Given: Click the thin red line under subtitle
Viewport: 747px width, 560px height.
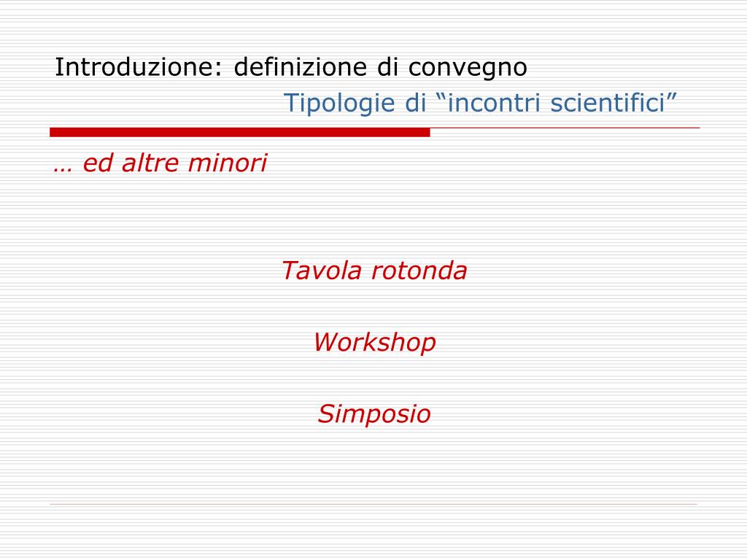Looking at the screenshot, I should [565, 128].
